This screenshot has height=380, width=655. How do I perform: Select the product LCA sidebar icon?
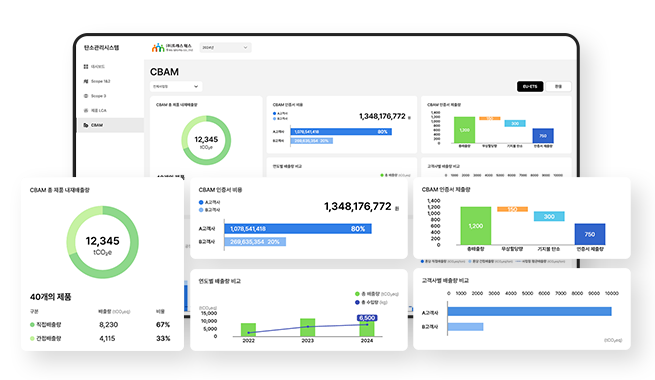click(86, 110)
